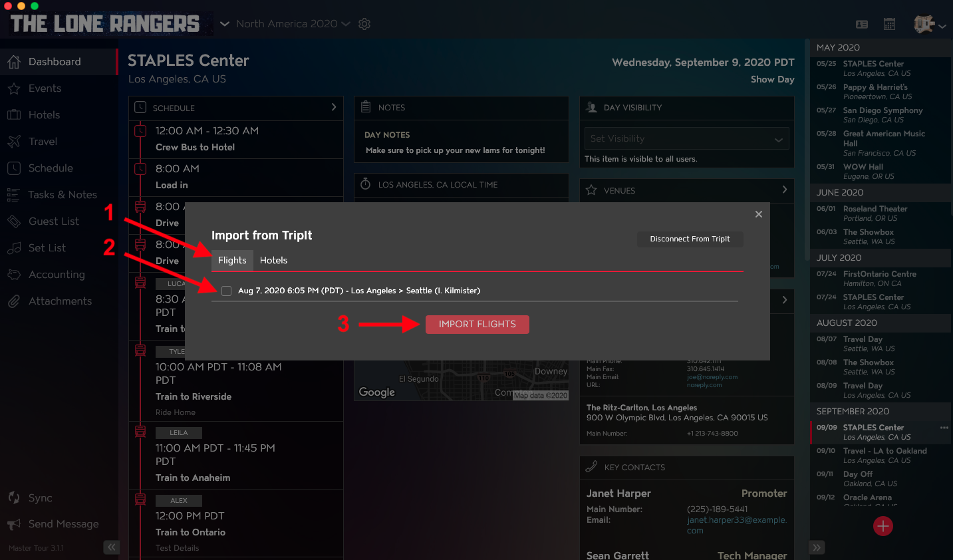Image resolution: width=953 pixels, height=560 pixels.
Task: Click the Set List music icon
Action: pyautogui.click(x=14, y=248)
